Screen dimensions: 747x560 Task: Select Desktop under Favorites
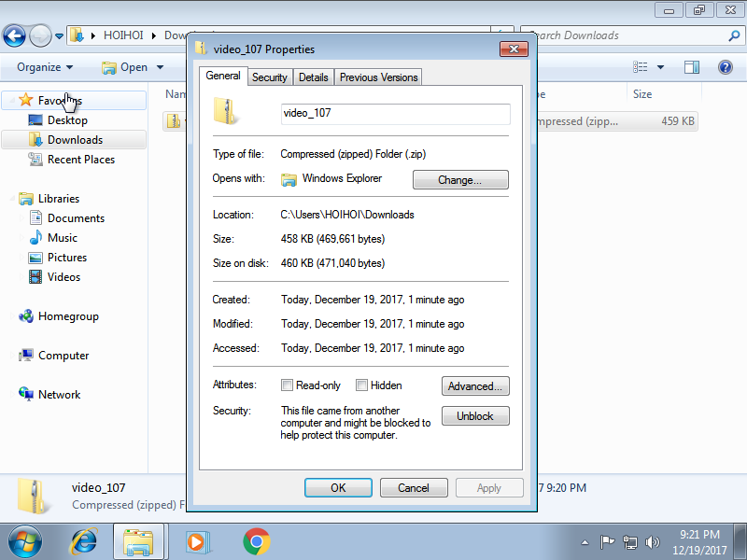(x=67, y=120)
